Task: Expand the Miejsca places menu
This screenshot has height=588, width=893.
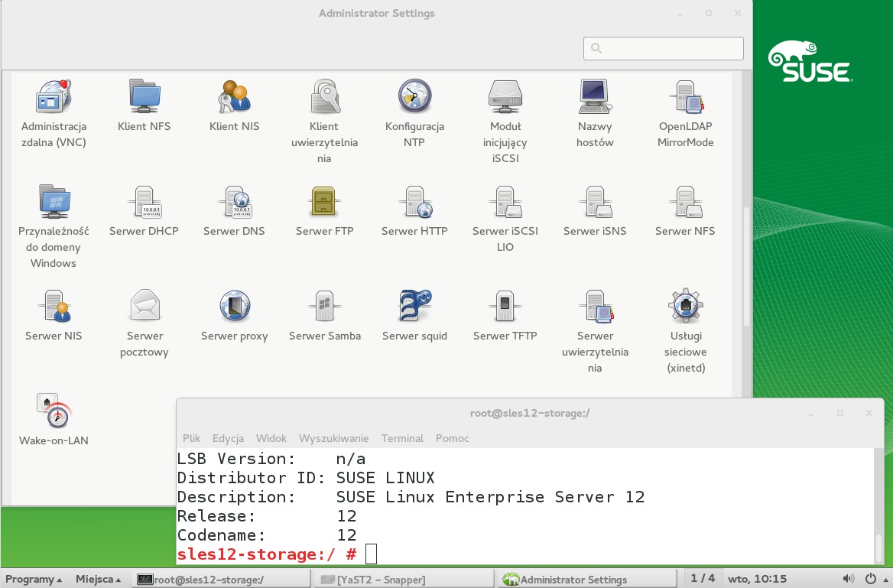Action: [x=98, y=579]
